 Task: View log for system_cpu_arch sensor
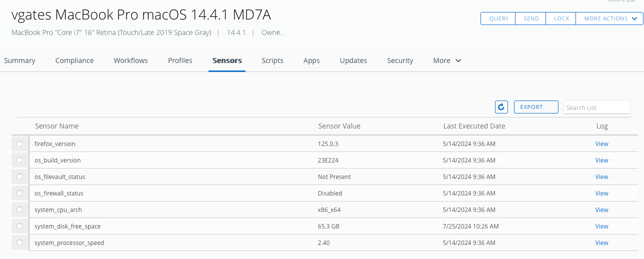coord(601,210)
